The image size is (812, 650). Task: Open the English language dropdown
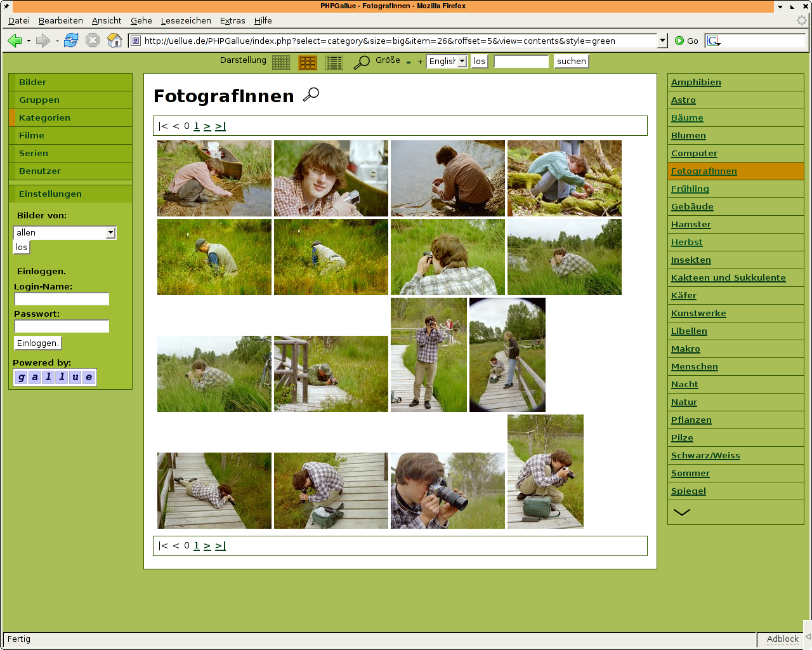[x=447, y=61]
